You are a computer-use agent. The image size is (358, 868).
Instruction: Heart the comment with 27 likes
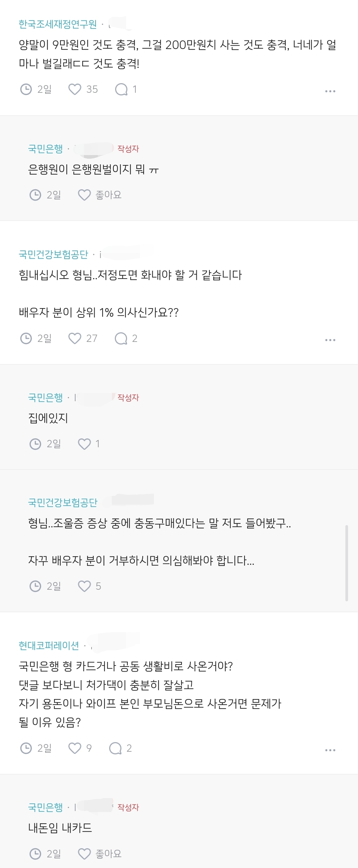coord(75,338)
